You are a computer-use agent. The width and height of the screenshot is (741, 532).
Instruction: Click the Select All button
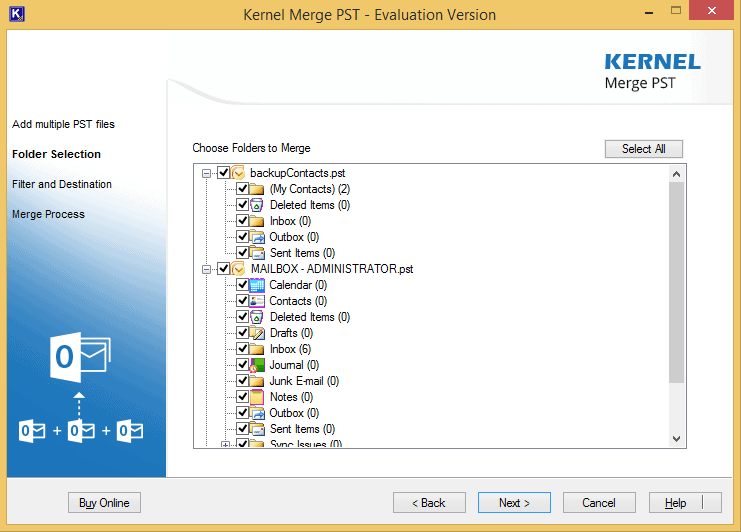[x=644, y=149]
